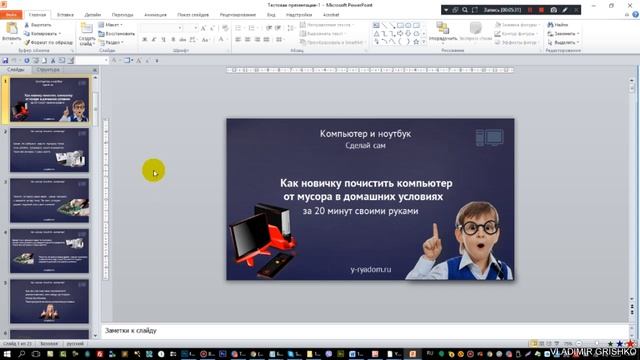Toggle text shadow formatting
This screenshot has width=640, height=360.
[173, 40]
